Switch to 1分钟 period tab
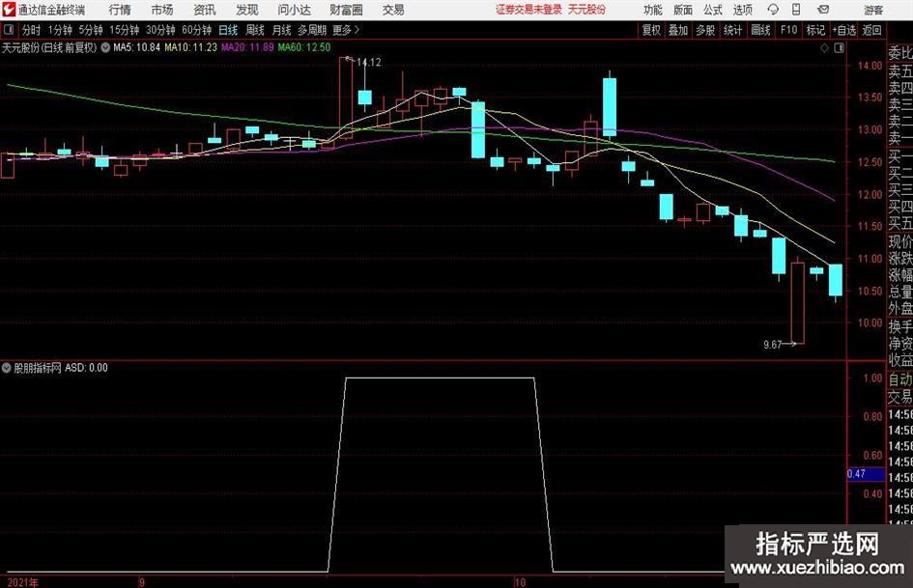Image resolution: width=913 pixels, height=588 pixels. [x=60, y=30]
